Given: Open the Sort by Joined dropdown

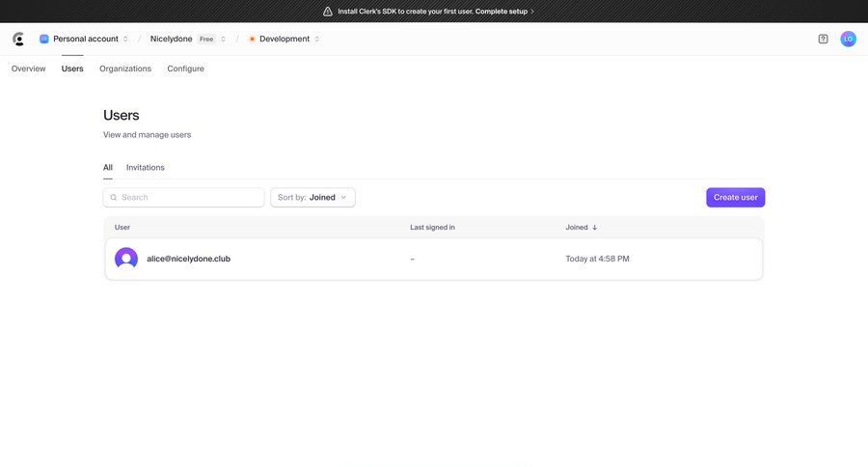Looking at the screenshot, I should (x=312, y=198).
